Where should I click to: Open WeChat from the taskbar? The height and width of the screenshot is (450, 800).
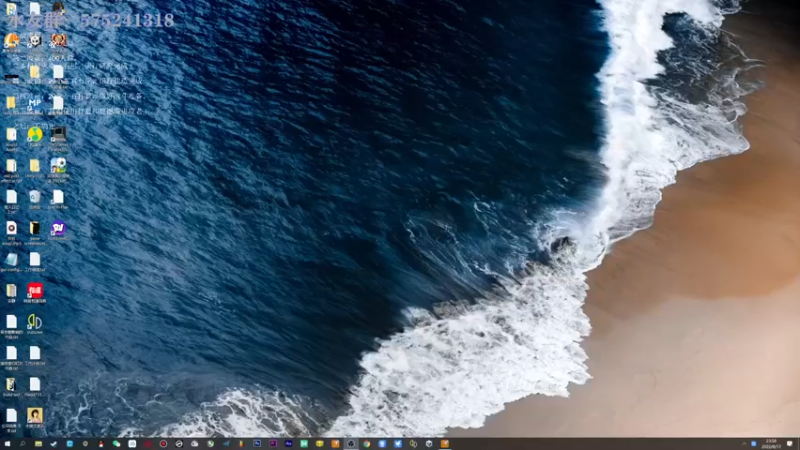coord(116,444)
